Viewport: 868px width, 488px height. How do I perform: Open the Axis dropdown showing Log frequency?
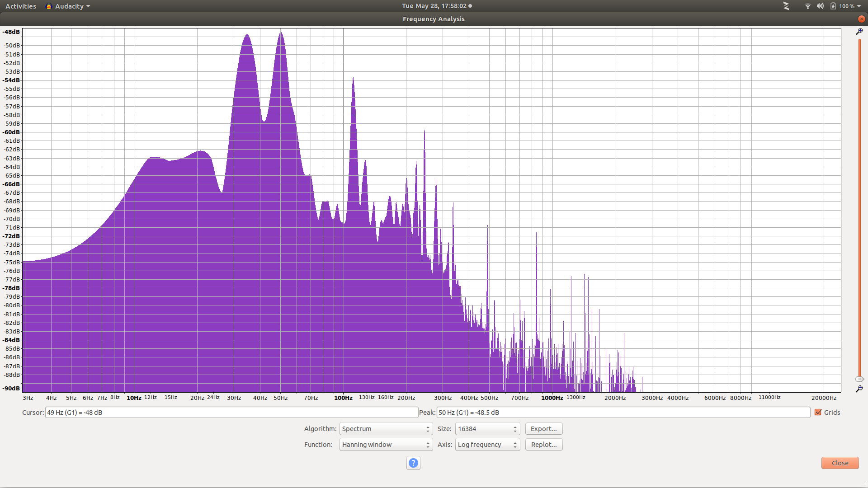click(x=488, y=445)
